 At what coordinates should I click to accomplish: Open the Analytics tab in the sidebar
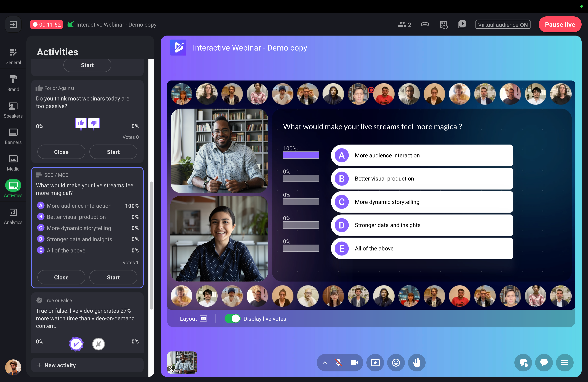point(13,216)
